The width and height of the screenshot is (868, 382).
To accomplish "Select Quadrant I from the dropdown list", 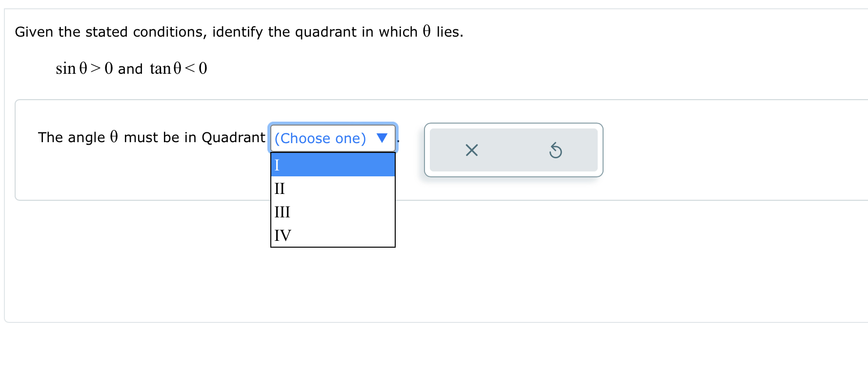I will click(332, 166).
